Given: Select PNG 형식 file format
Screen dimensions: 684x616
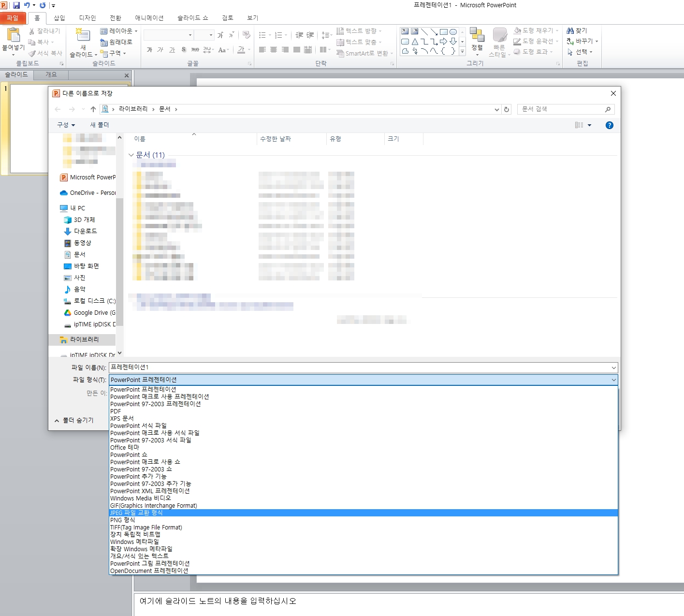Looking at the screenshot, I should pyautogui.click(x=364, y=520).
